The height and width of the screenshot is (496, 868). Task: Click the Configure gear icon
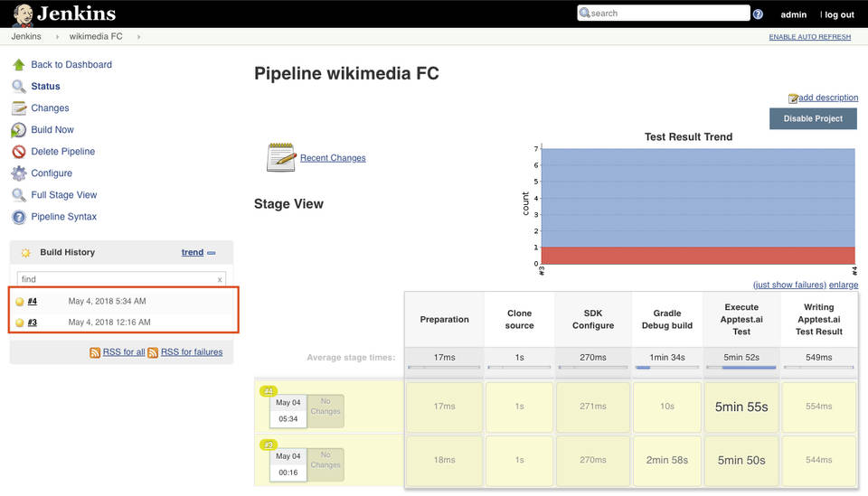click(x=19, y=173)
